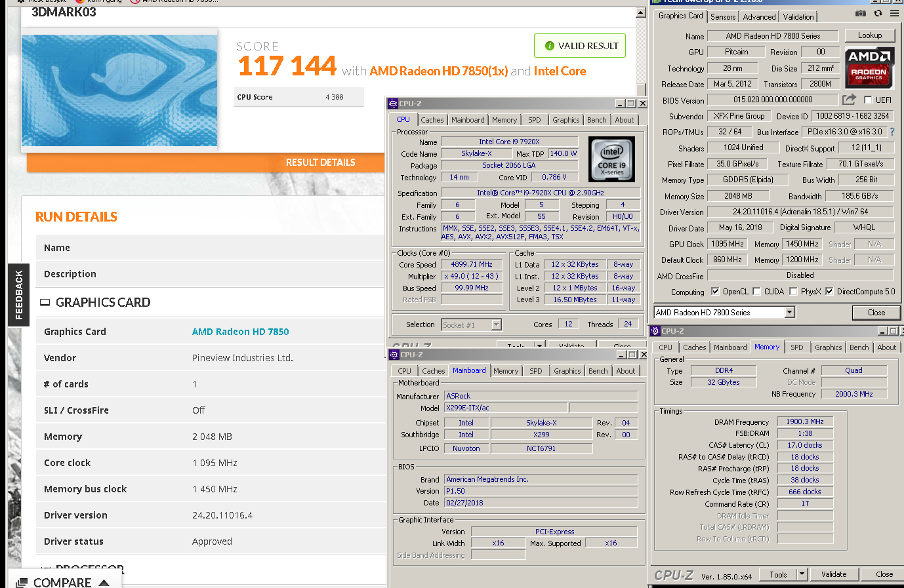Enable PhysX computing checkbox

click(x=793, y=292)
